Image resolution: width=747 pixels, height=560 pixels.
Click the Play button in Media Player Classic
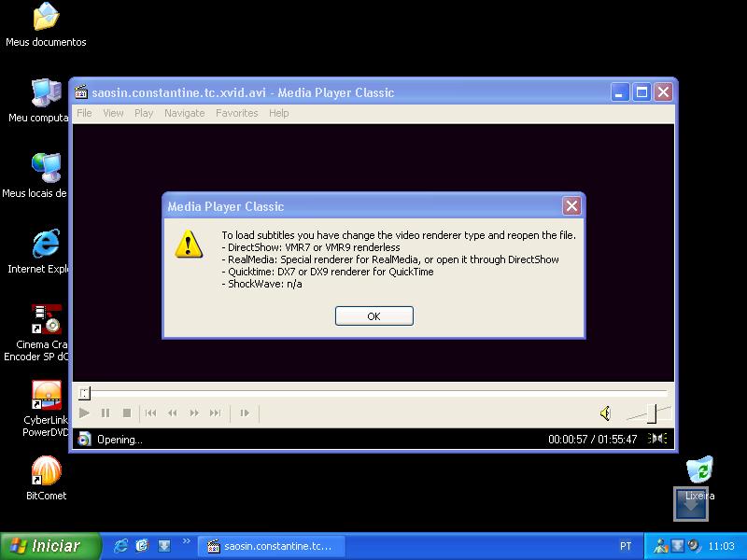pos(84,413)
